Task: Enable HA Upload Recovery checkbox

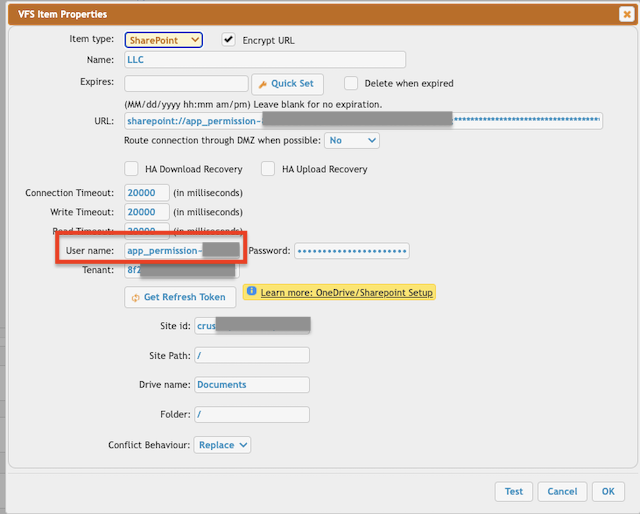Action: click(268, 169)
